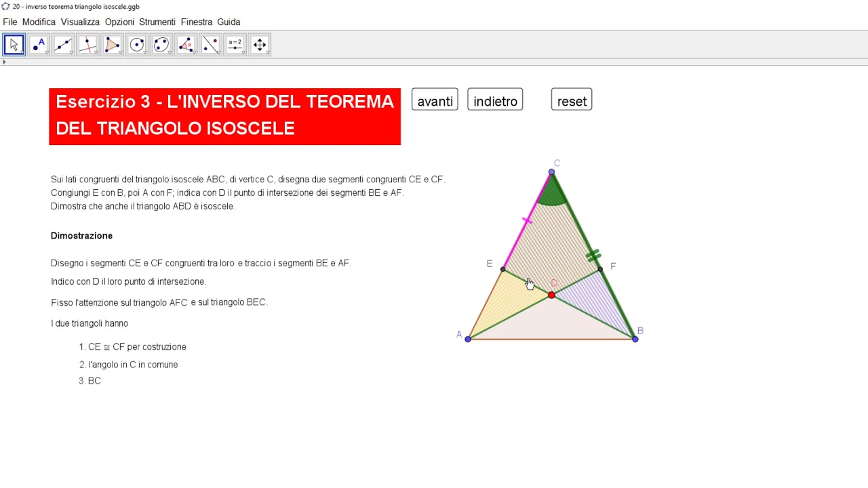868x488 pixels.
Task: Click the GeoGebra window title icon
Action: coord(5,6)
